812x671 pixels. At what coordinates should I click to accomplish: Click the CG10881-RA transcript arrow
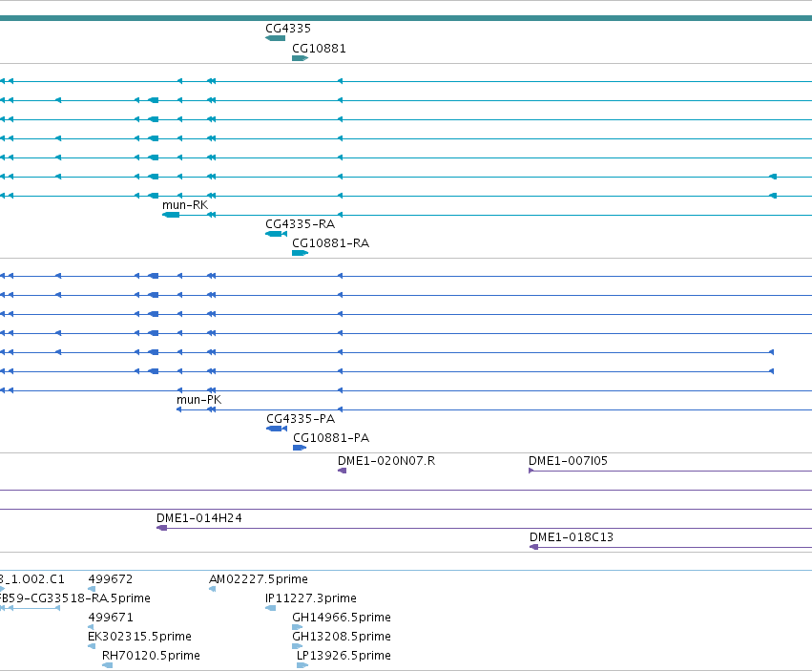pyautogui.click(x=300, y=253)
